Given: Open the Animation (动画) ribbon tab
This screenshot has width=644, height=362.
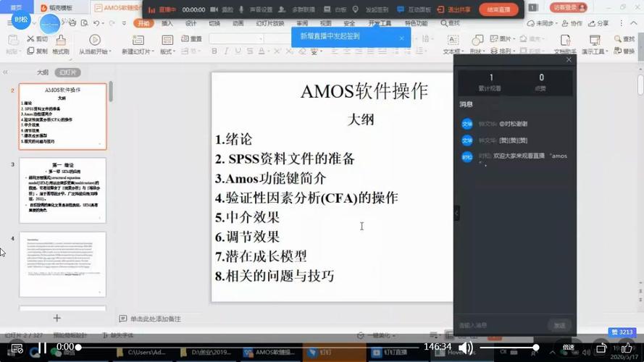Looking at the screenshot, I should pos(238,23).
